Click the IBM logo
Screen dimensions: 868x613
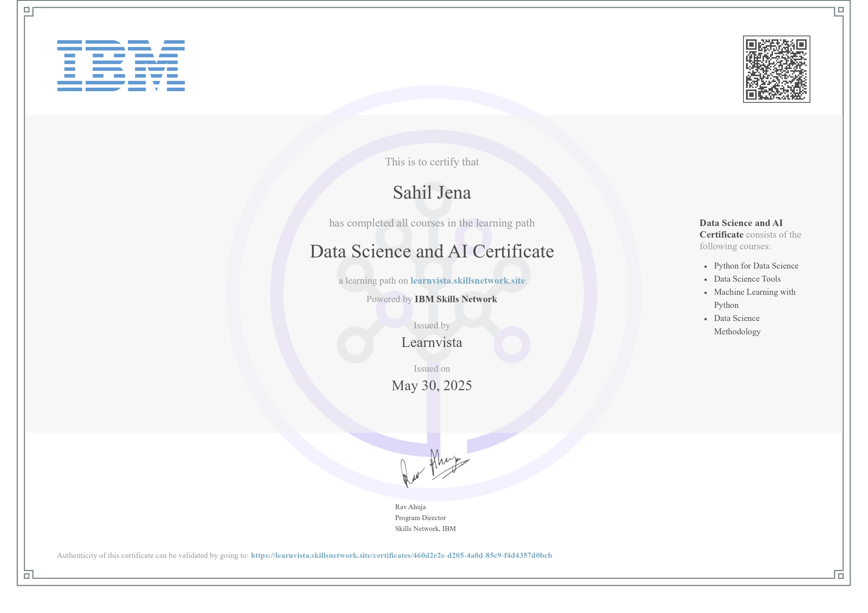[x=121, y=66]
